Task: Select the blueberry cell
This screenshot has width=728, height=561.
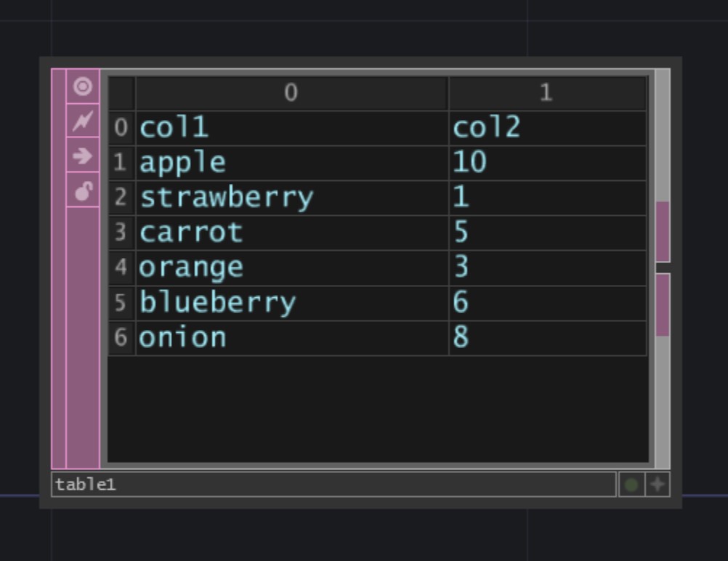Action: tap(292, 303)
